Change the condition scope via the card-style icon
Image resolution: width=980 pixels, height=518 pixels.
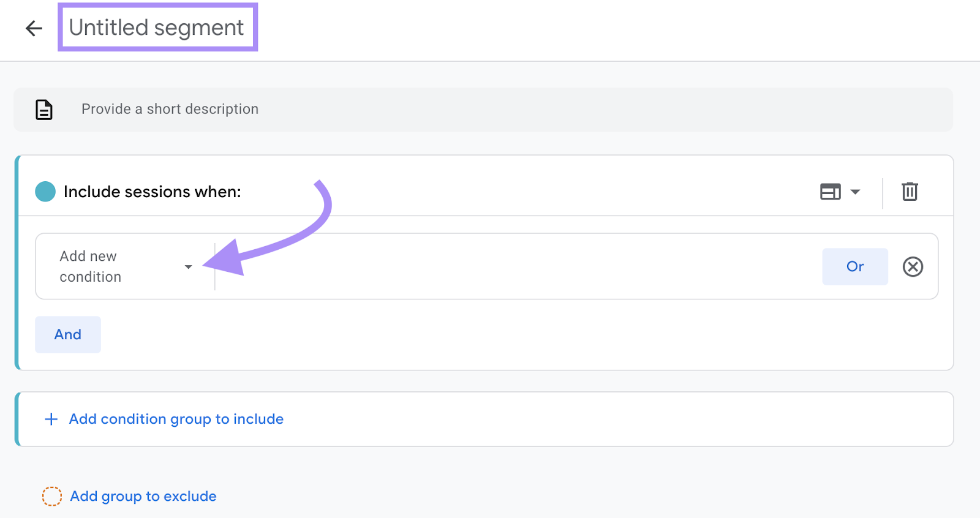[x=831, y=192]
